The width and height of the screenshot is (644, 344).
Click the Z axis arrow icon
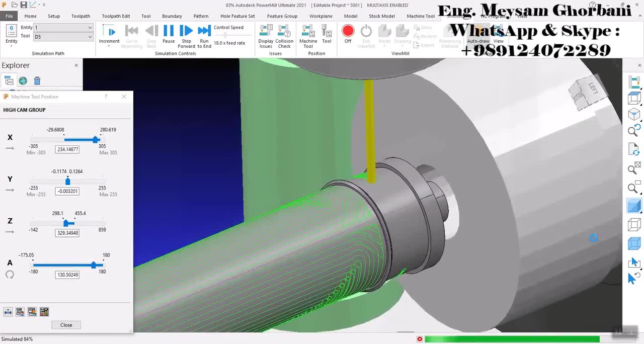10,232
